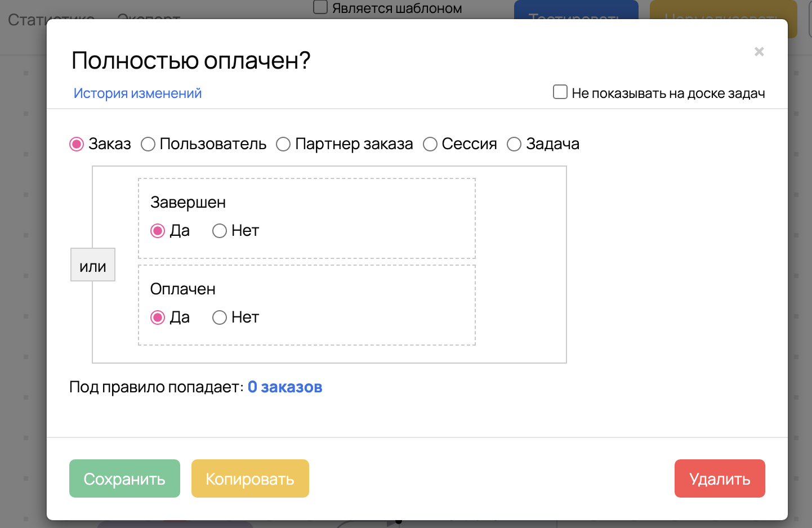The height and width of the screenshot is (528, 812).
Task: Switch to the Задача radio option
Action: (514, 145)
